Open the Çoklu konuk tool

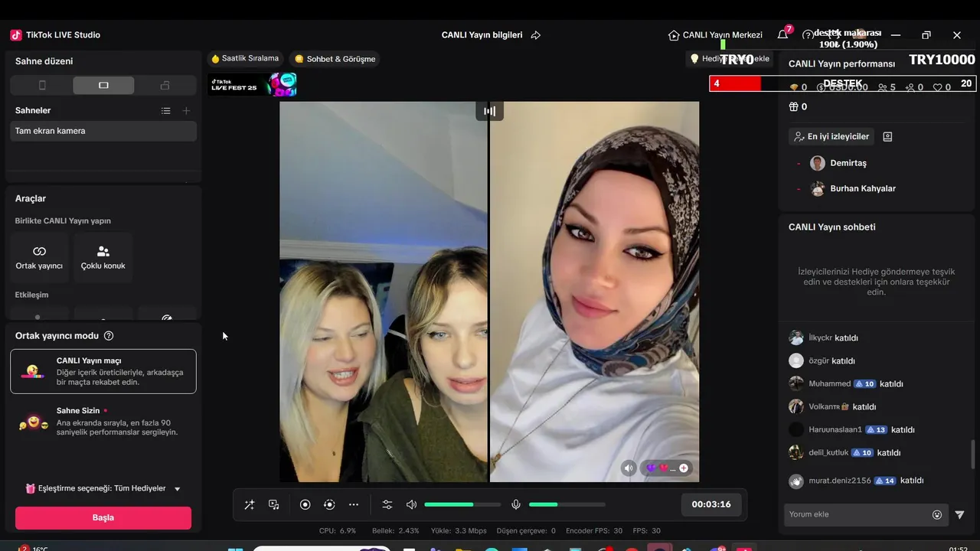click(x=103, y=258)
